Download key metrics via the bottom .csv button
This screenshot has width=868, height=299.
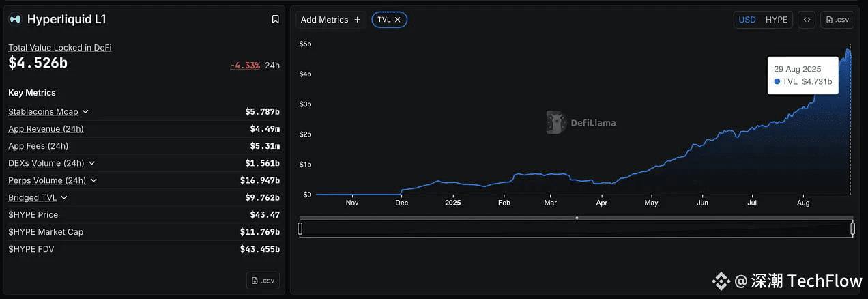pyautogui.click(x=263, y=281)
